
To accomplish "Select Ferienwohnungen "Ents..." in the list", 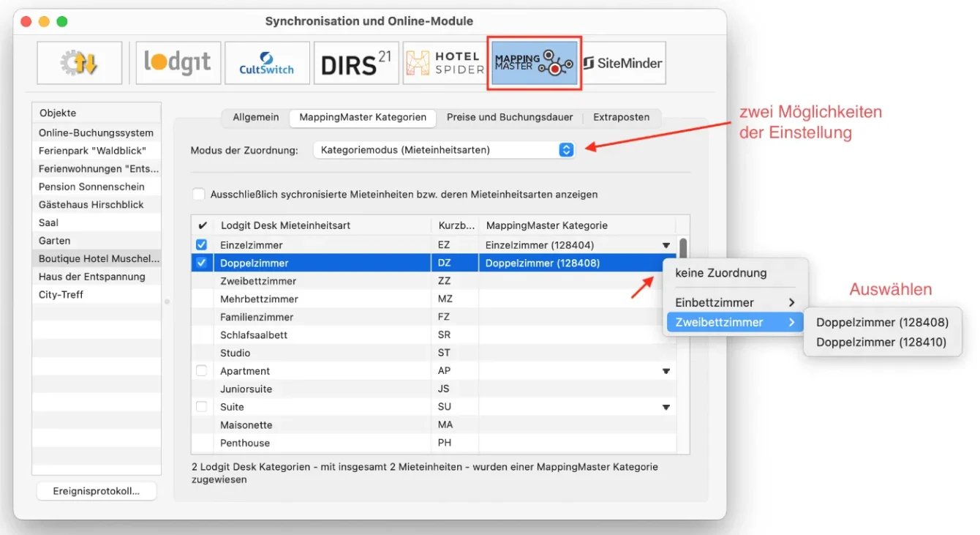I will [97, 168].
